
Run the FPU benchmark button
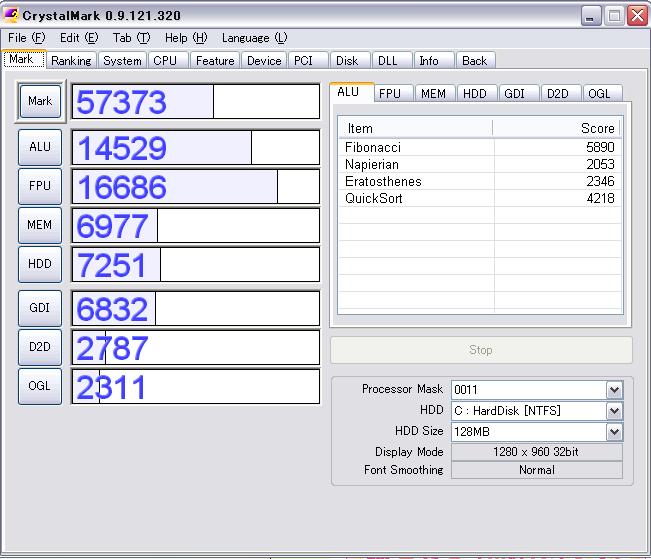[40, 186]
